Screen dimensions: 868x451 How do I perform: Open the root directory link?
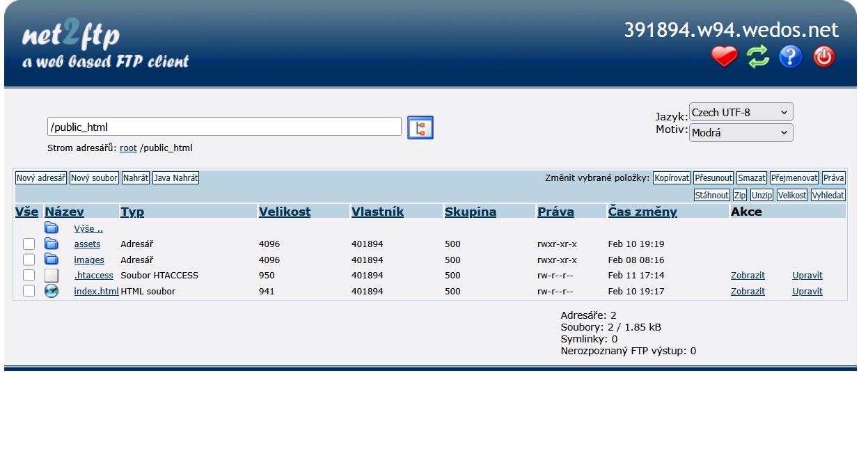coord(128,148)
